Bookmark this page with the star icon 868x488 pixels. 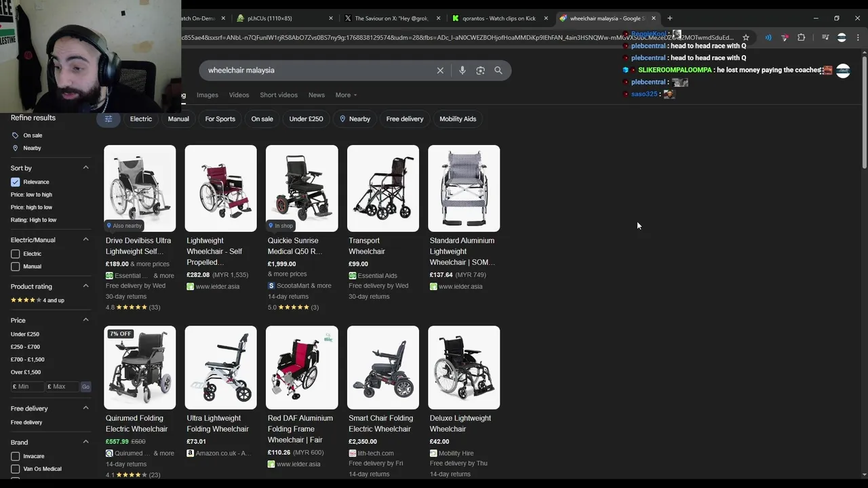click(x=746, y=38)
